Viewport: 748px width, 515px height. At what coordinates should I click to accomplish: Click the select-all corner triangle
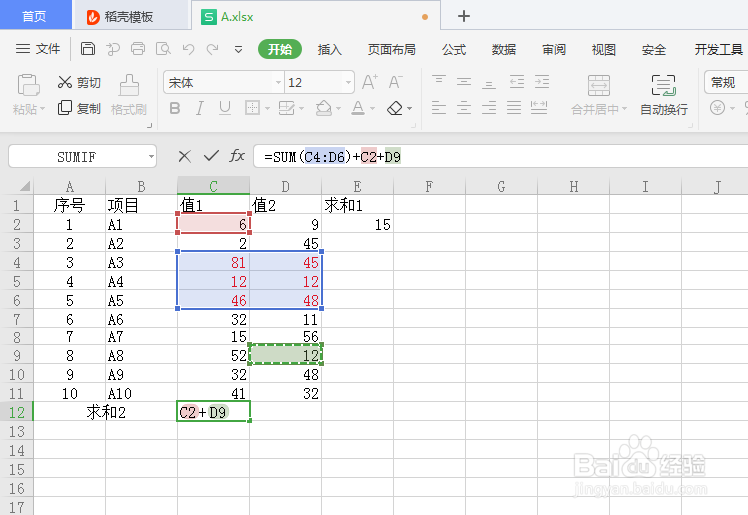[24, 186]
